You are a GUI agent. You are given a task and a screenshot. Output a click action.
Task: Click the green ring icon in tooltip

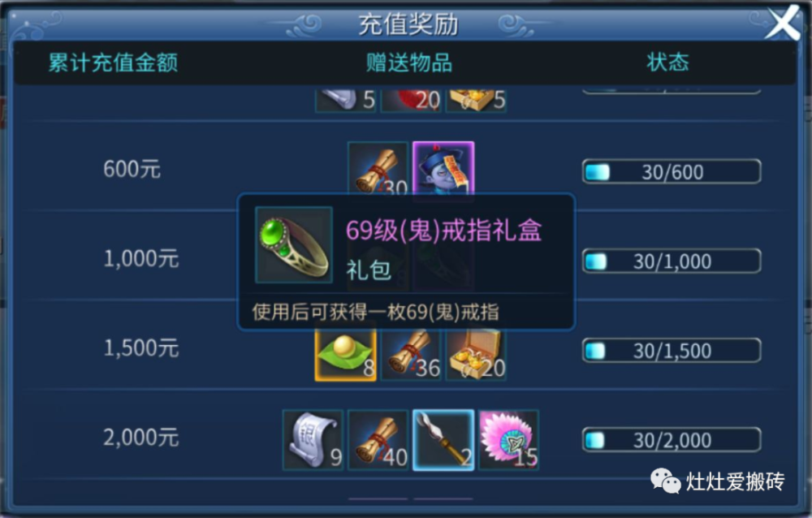(294, 245)
